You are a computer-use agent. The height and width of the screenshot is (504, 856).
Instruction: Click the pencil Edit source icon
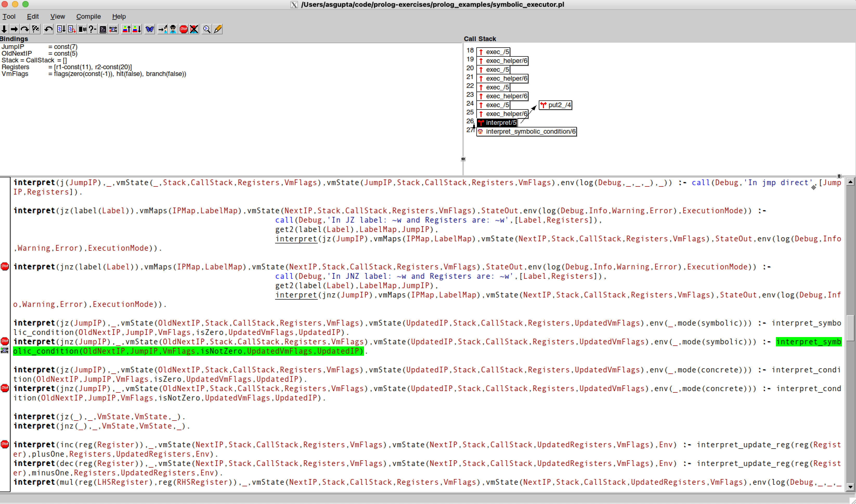pyautogui.click(x=218, y=29)
